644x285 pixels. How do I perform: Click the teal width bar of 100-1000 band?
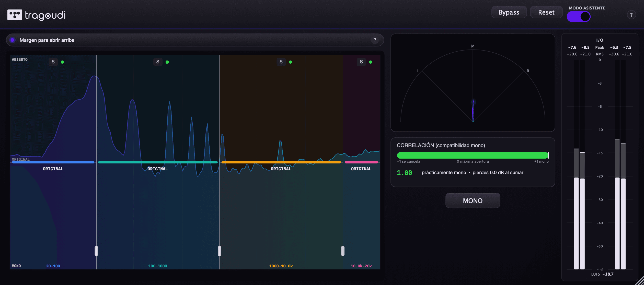coord(158,162)
